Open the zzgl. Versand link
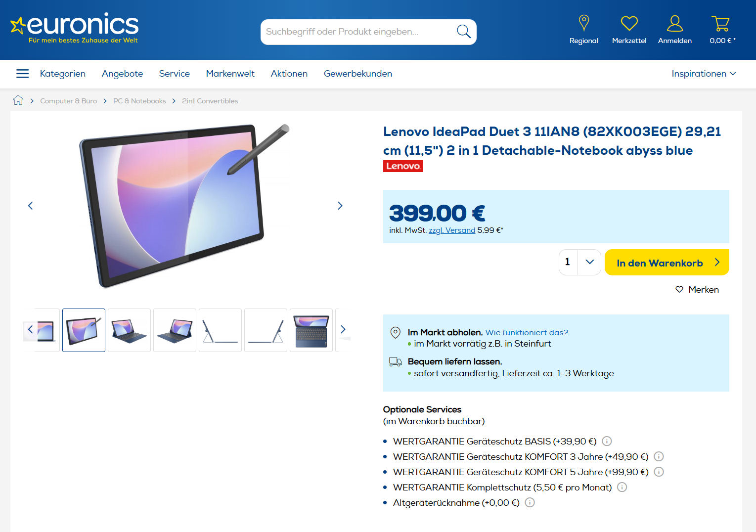 click(x=452, y=230)
